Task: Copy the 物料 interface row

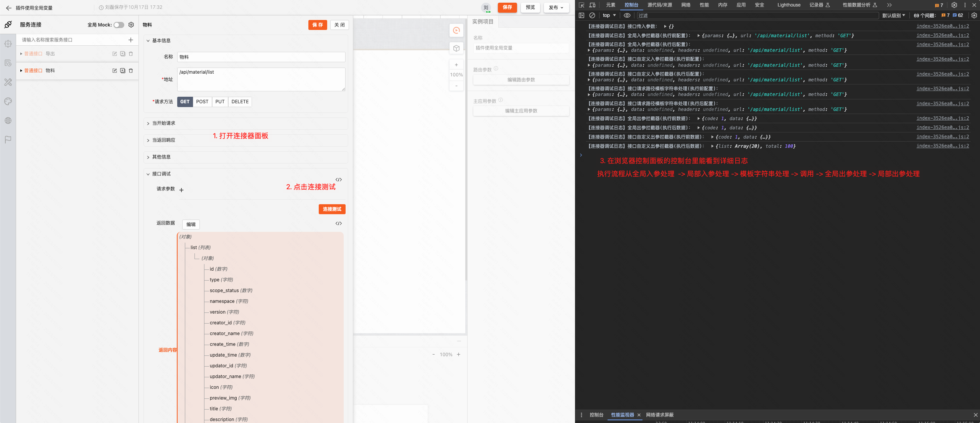Action: (x=123, y=71)
